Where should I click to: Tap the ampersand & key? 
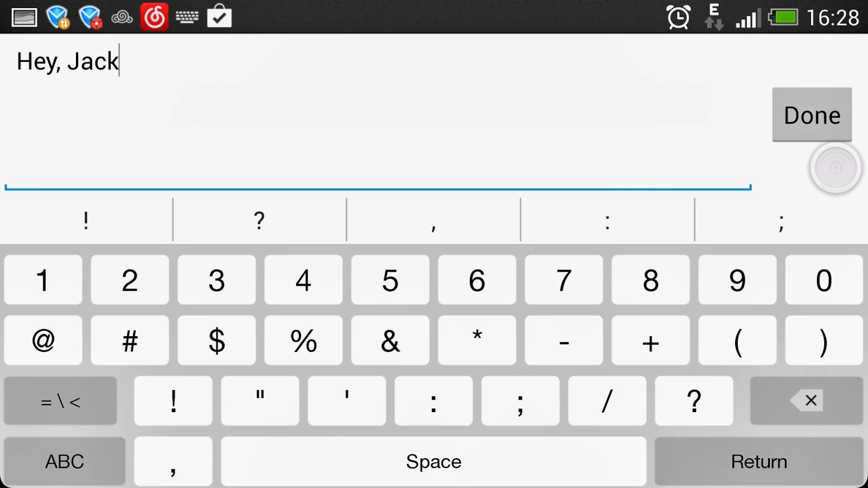pos(390,340)
